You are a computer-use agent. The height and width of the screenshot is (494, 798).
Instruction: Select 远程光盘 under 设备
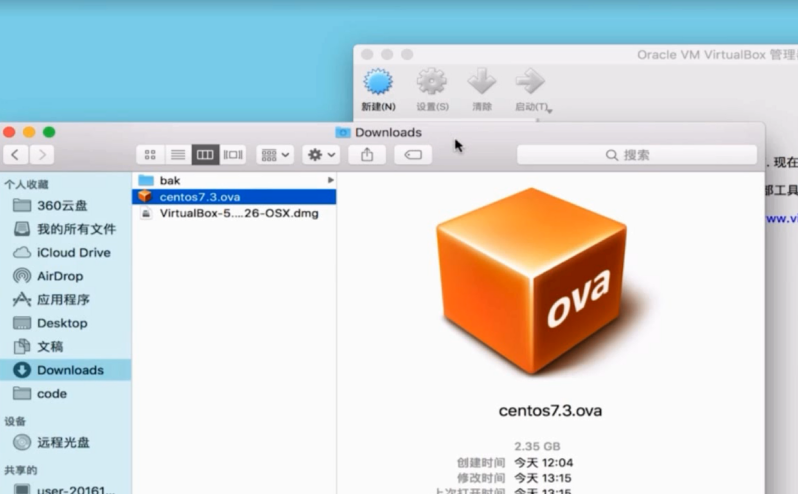pos(66,442)
